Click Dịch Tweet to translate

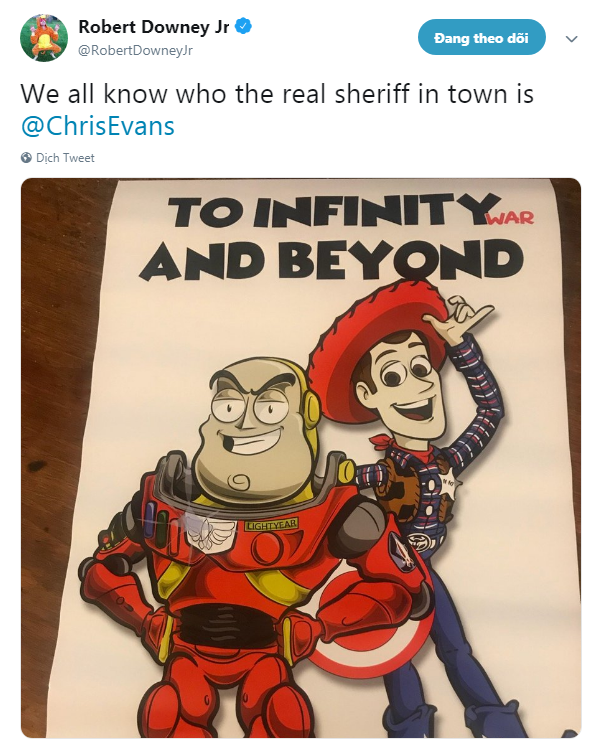[x=65, y=158]
